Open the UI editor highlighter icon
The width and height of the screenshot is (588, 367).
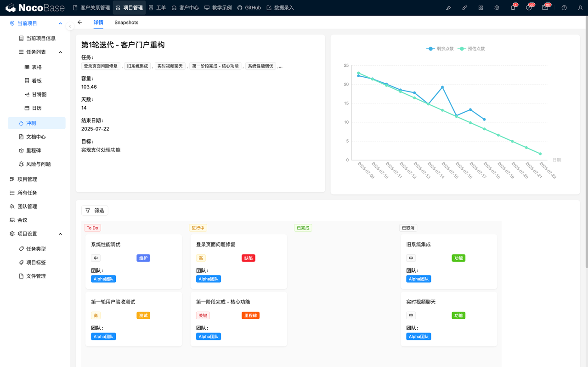click(448, 8)
